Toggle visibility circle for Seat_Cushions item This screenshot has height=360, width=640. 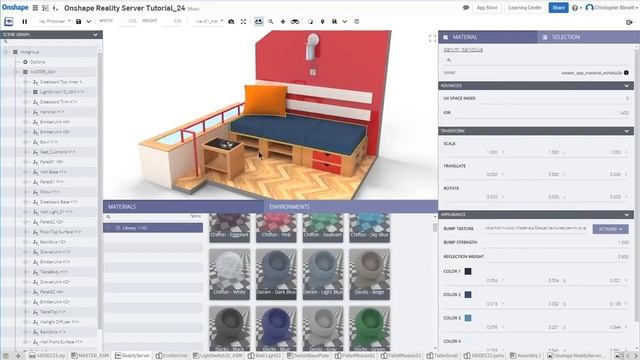pyautogui.click(x=25, y=152)
